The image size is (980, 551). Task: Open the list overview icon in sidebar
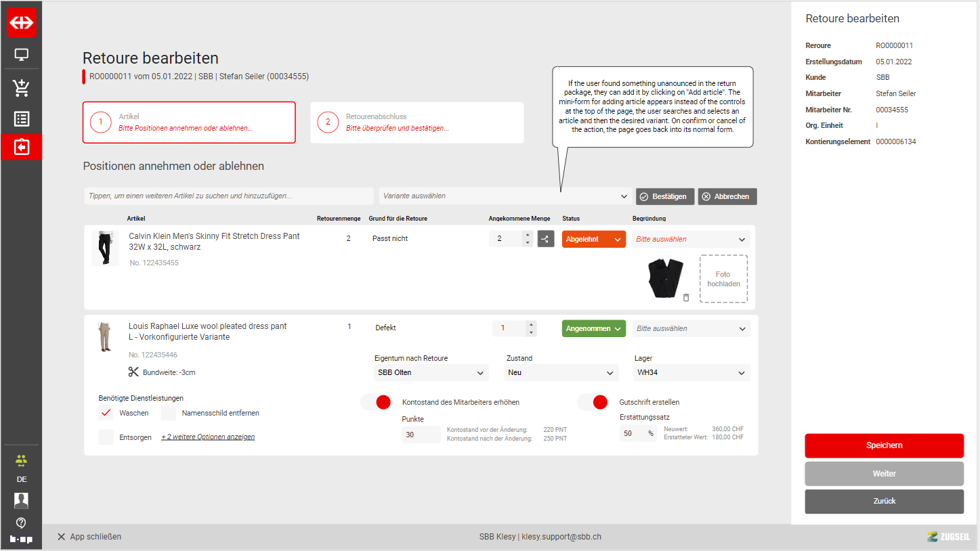point(21,119)
